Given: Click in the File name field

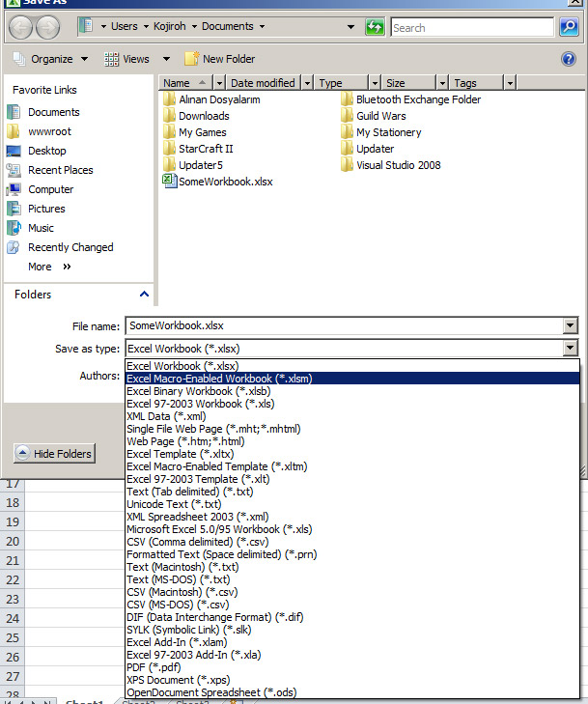Looking at the screenshot, I should [x=344, y=325].
